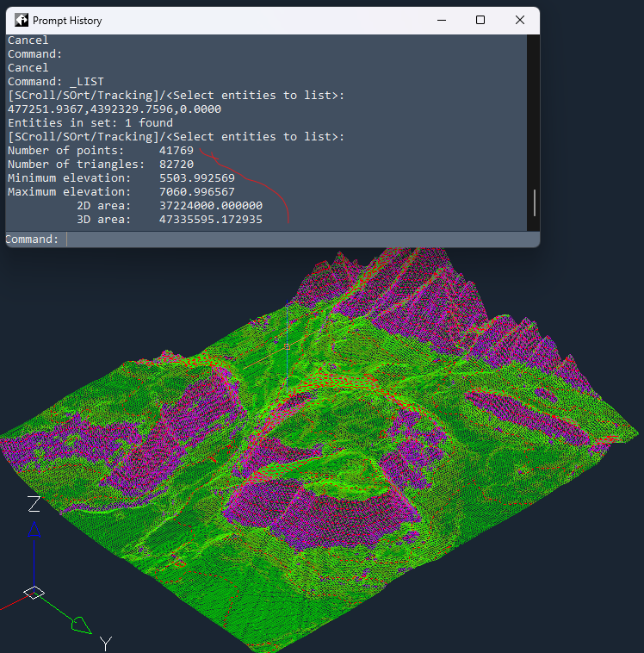This screenshot has height=653, width=644.
Task: Click the Prompt History window icon
Action: 21,20
